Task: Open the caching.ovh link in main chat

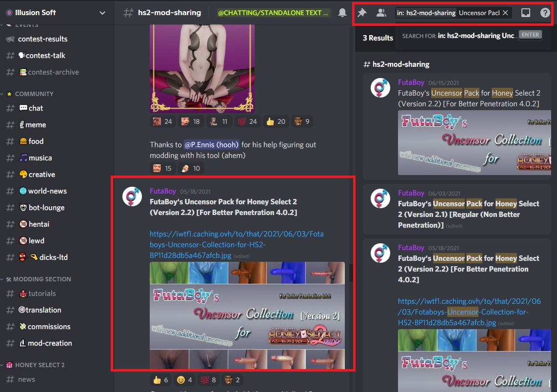Action: 237,245
